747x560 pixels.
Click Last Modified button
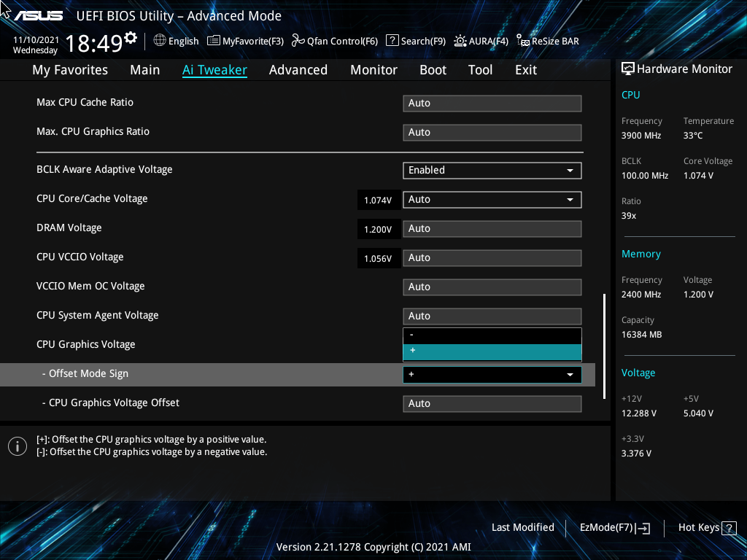click(522, 528)
